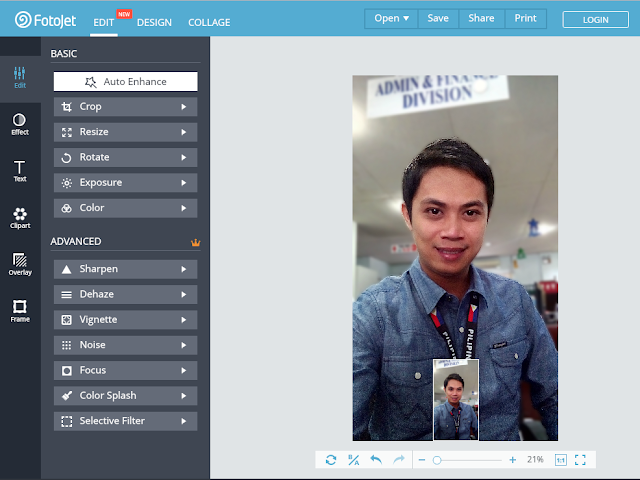
Task: Toggle 1:1 actual size view
Action: [x=561, y=460]
